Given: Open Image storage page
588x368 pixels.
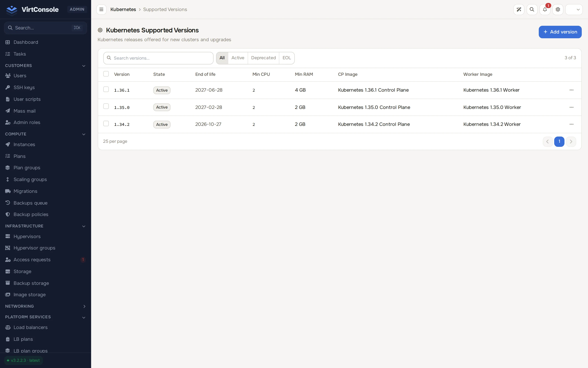Looking at the screenshot, I should pos(45,295).
